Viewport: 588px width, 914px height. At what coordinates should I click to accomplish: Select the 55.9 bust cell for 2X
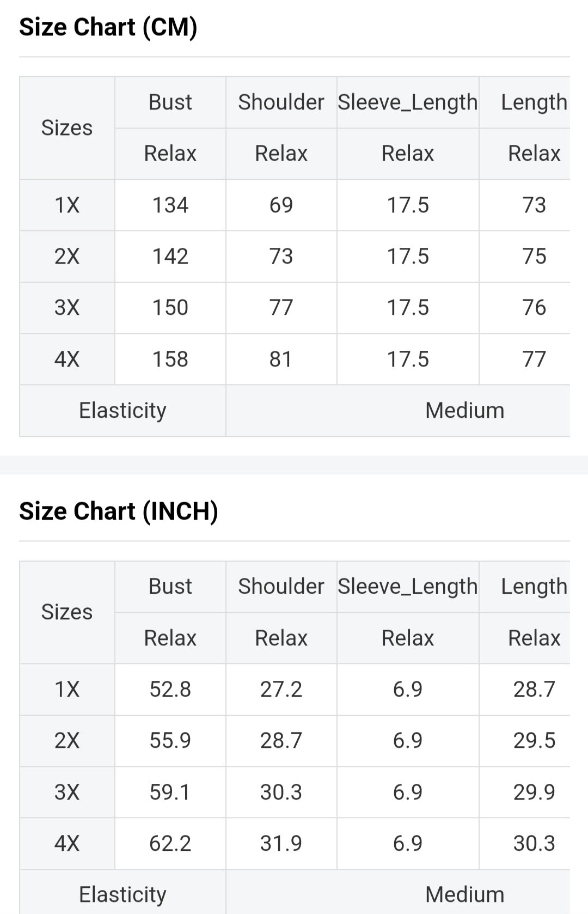pyautogui.click(x=170, y=741)
